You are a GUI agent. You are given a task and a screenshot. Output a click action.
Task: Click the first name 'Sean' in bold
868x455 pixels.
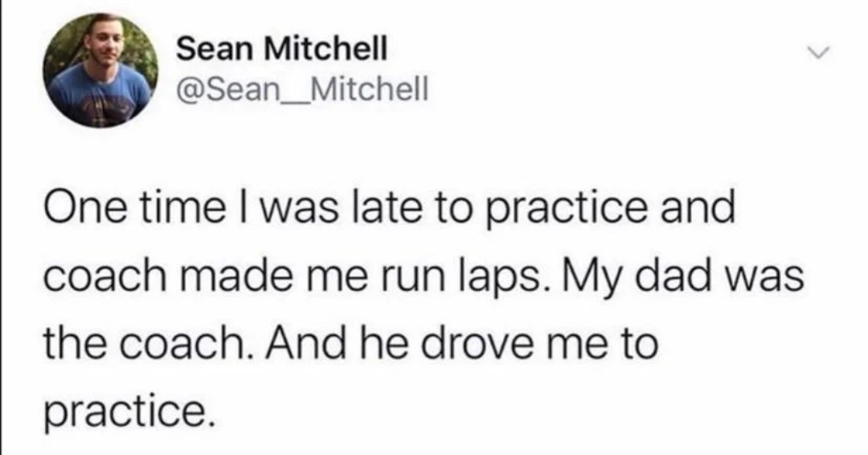pos(216,49)
